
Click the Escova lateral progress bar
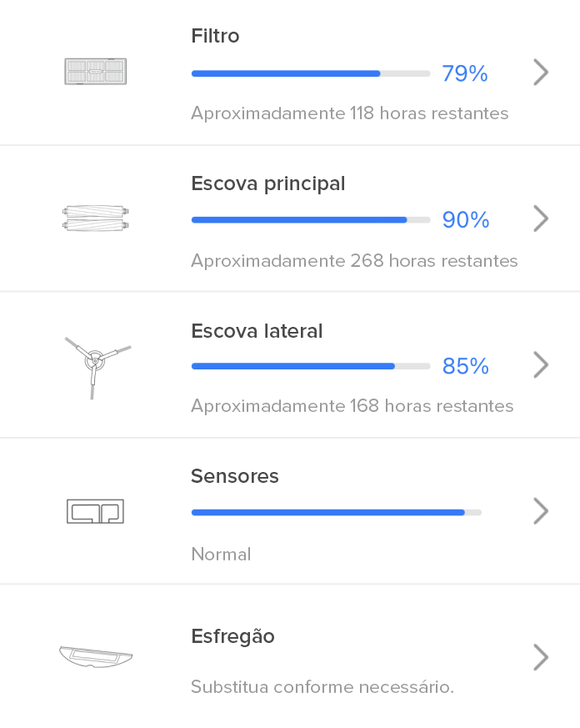pyautogui.click(x=308, y=365)
